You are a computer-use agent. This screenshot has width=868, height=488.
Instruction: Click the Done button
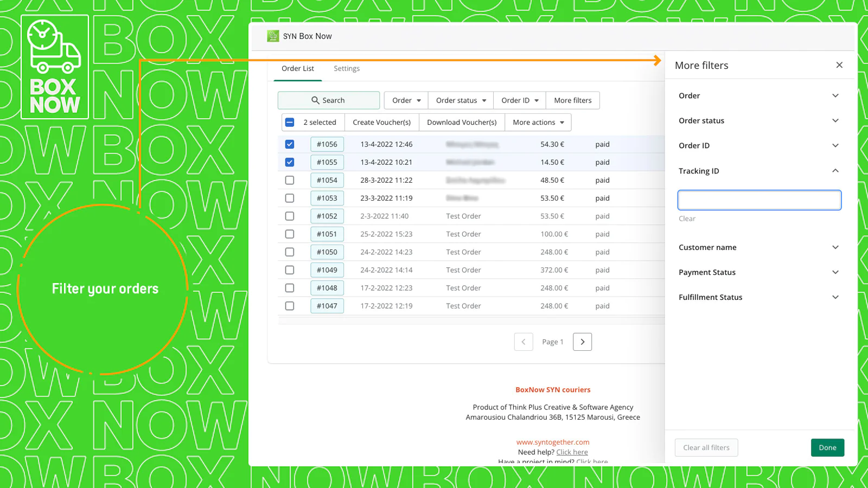pyautogui.click(x=827, y=447)
